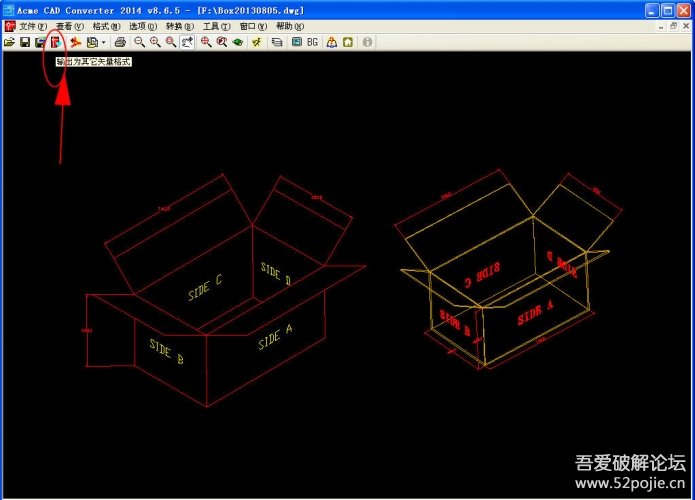
Task: Open the 工具(T) menu
Action: coord(217,27)
